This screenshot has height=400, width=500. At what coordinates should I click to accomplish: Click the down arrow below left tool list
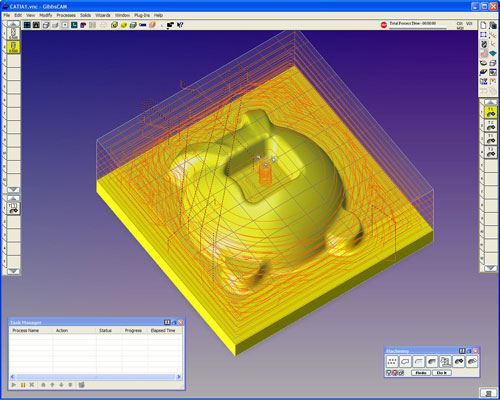coord(13,190)
